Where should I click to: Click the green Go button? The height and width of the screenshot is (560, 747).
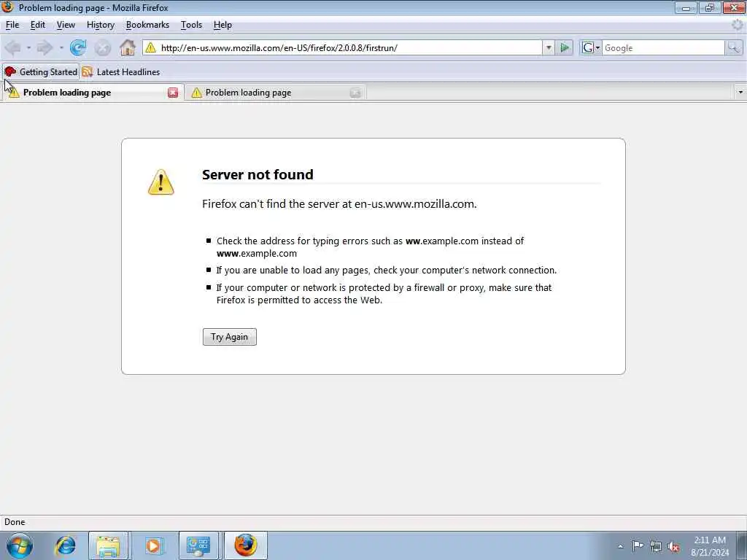click(565, 47)
